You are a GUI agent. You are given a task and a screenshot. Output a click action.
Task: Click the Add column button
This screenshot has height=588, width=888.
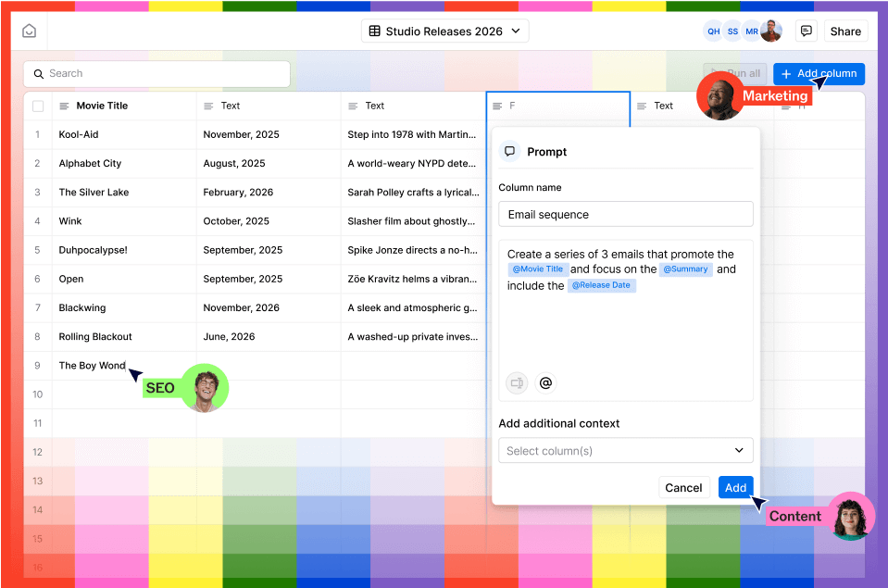click(x=819, y=74)
